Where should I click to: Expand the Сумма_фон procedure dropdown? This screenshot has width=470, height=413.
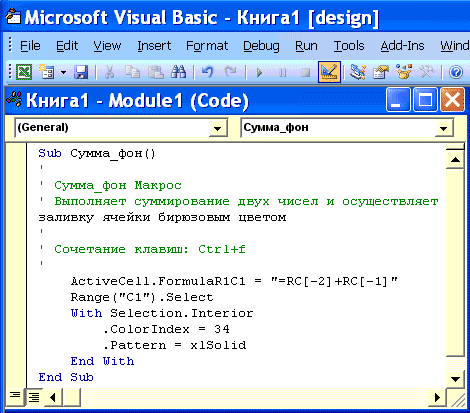(443, 128)
